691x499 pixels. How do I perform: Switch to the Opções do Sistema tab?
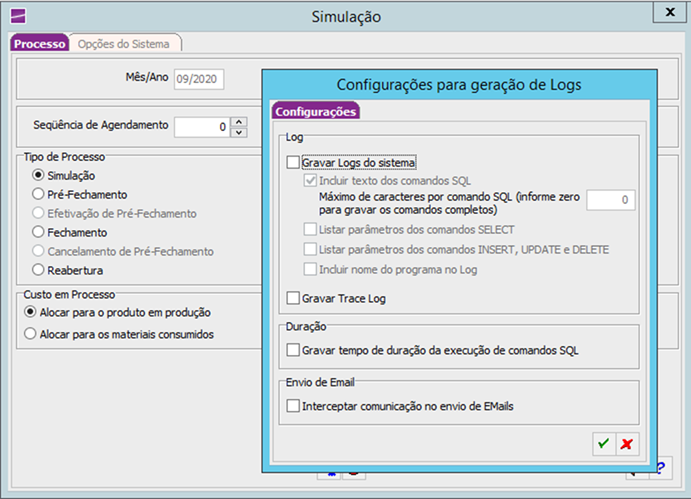(x=125, y=43)
